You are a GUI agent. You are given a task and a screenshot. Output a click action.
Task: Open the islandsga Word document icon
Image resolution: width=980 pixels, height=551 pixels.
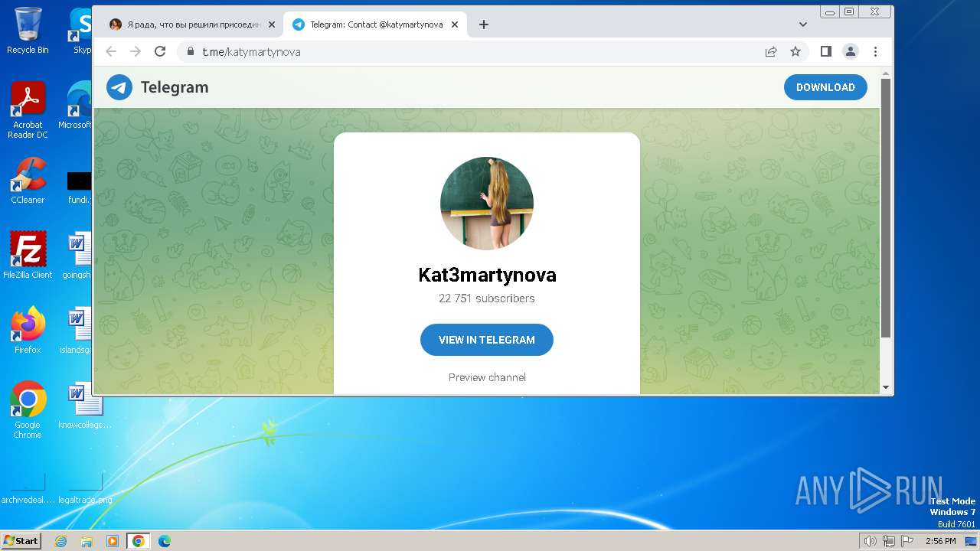pyautogui.click(x=79, y=330)
